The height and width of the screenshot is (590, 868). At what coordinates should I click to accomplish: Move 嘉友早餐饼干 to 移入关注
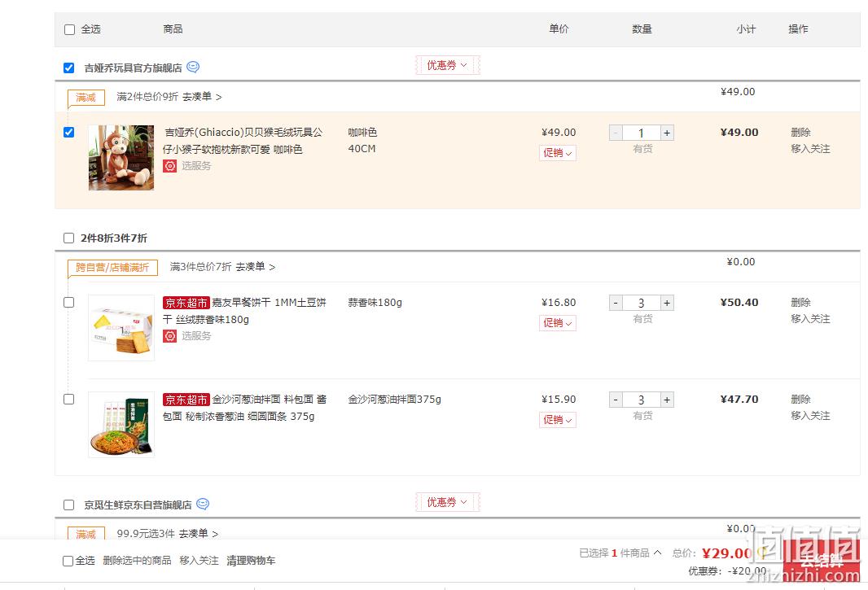click(x=810, y=319)
